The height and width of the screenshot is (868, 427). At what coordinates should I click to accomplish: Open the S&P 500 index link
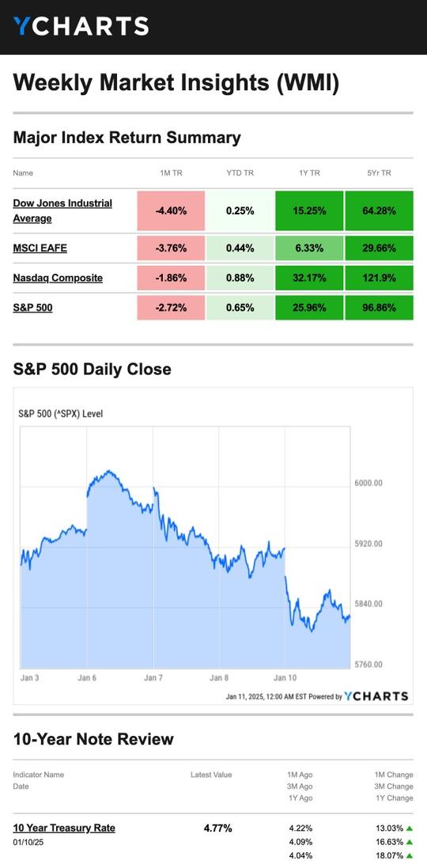click(32, 307)
